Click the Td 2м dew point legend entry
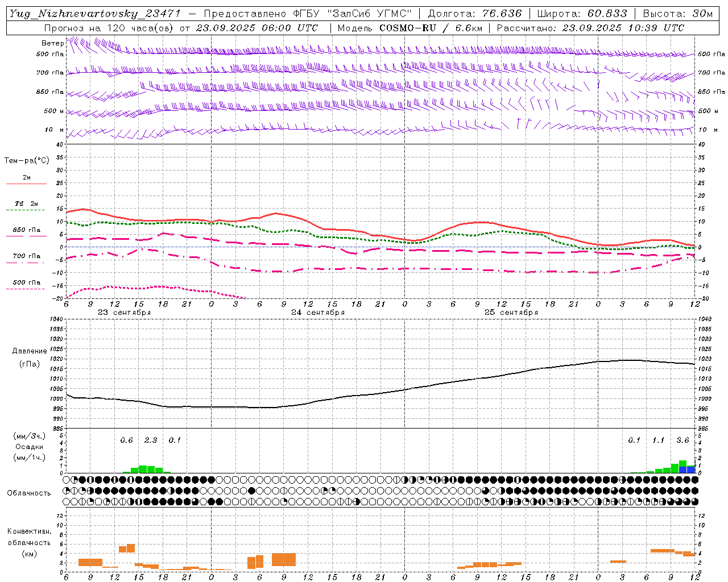The height and width of the screenshot is (582, 728). point(27,203)
